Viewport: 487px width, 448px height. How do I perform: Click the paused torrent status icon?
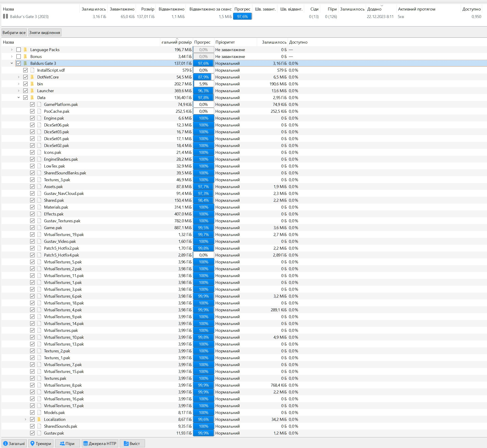click(x=5, y=16)
